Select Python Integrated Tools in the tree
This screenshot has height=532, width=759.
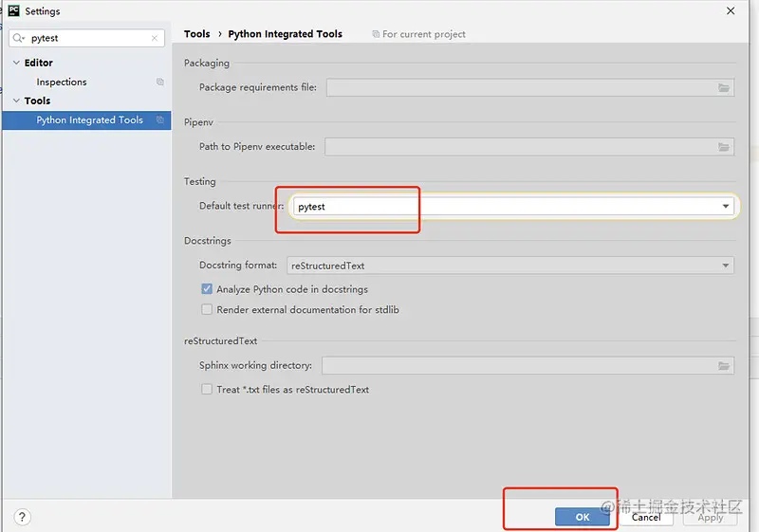pyautogui.click(x=89, y=119)
